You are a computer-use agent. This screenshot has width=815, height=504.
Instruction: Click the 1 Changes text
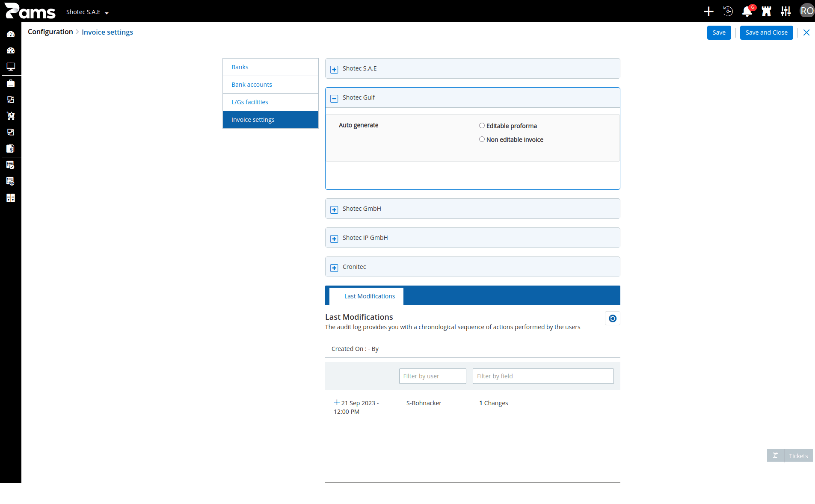493,403
